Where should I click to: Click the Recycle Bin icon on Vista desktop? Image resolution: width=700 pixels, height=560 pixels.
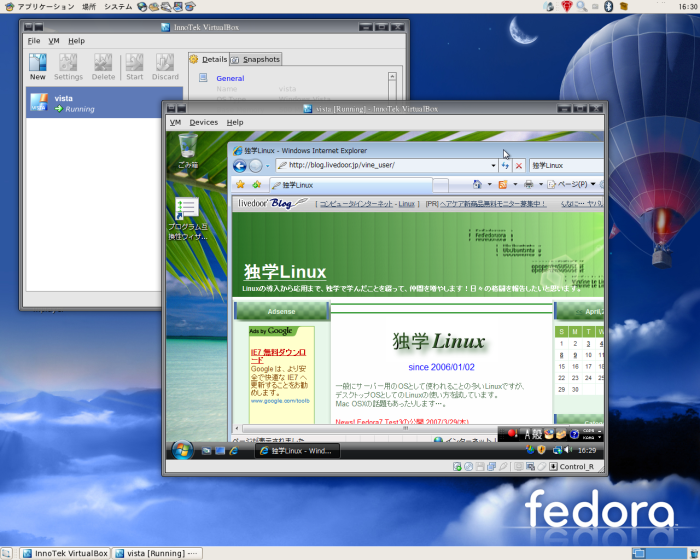tap(188, 151)
